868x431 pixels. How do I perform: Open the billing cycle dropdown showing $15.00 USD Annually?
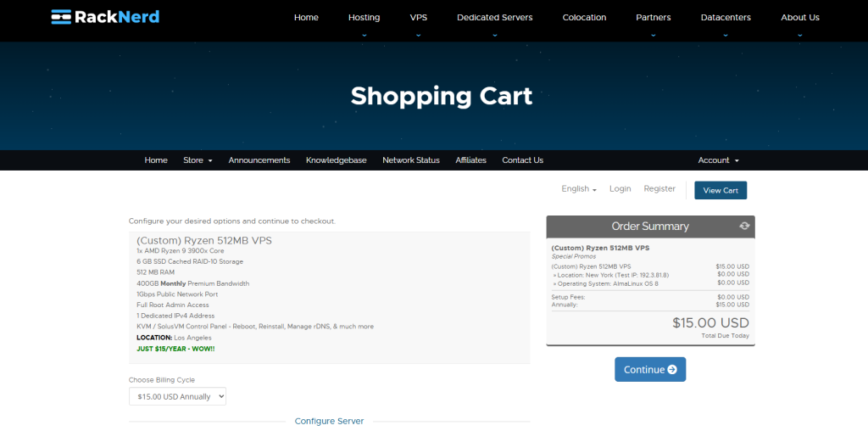point(177,396)
